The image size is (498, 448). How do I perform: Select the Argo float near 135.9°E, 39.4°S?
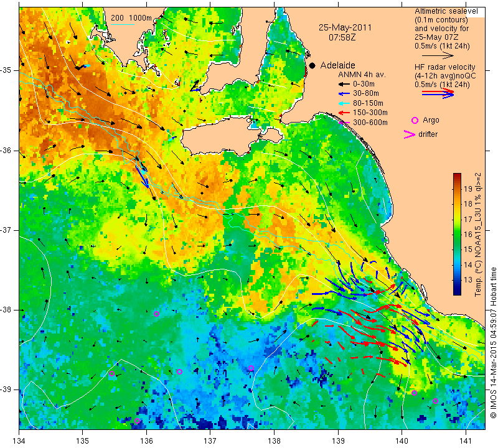137,421
